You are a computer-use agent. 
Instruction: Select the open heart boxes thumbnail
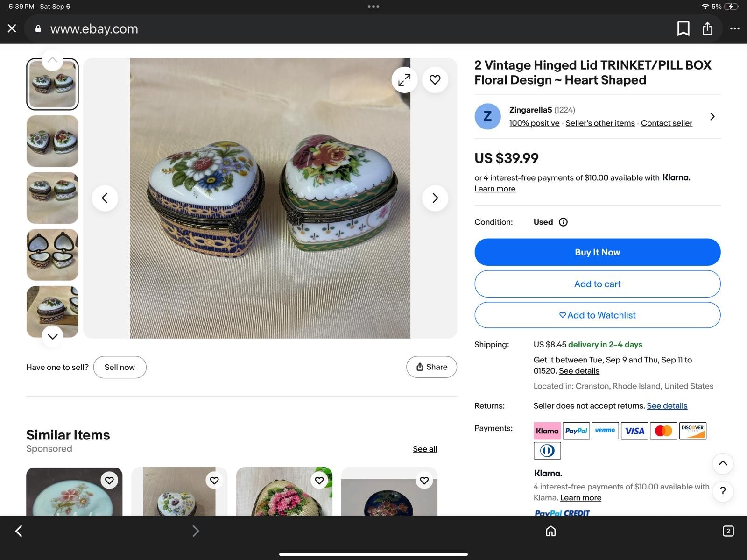pyautogui.click(x=52, y=255)
